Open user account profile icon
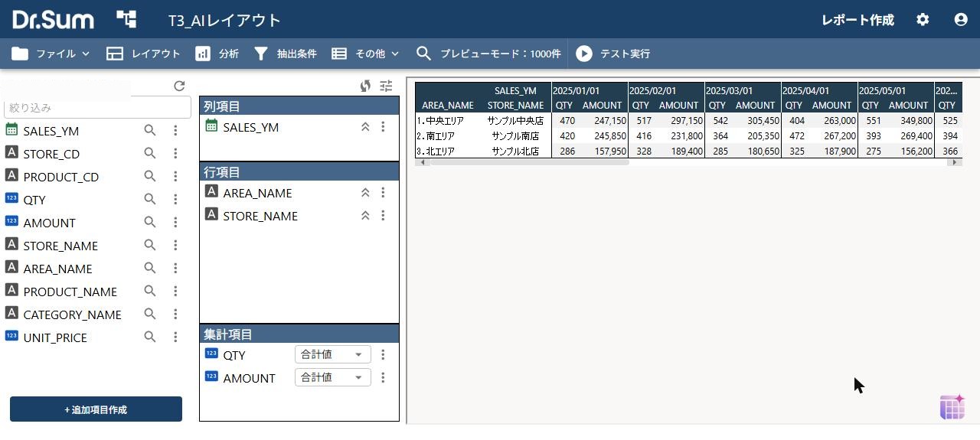The width and height of the screenshot is (980, 440). [x=961, y=20]
